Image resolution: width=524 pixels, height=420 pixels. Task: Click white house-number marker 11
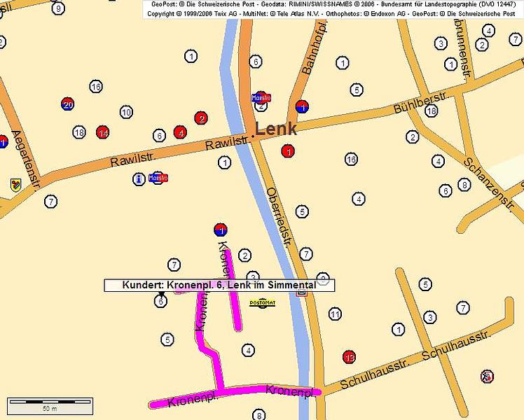pos(335,314)
